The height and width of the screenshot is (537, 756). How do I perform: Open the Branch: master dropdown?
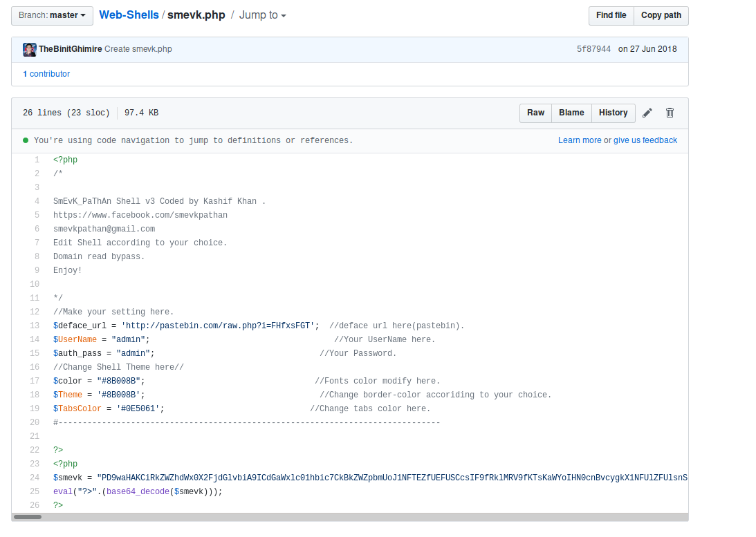pos(52,15)
